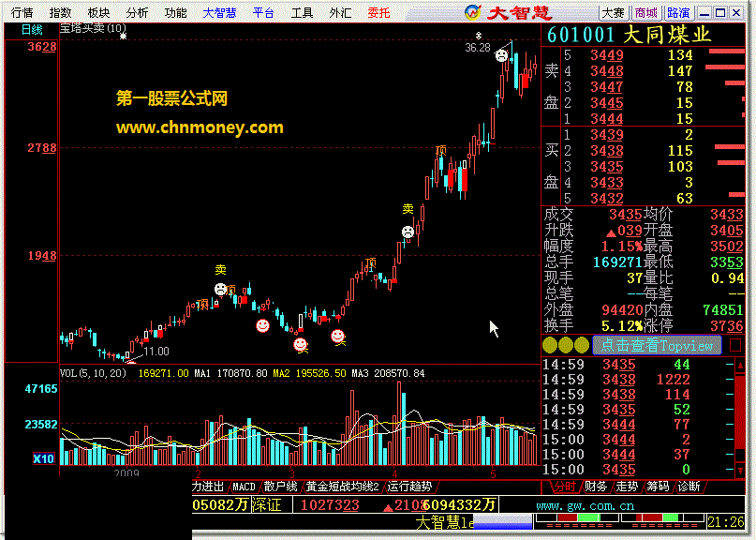Click the 大智慧 logo icon in title bar
Image resolution: width=756 pixels, height=540 pixels.
473,12
